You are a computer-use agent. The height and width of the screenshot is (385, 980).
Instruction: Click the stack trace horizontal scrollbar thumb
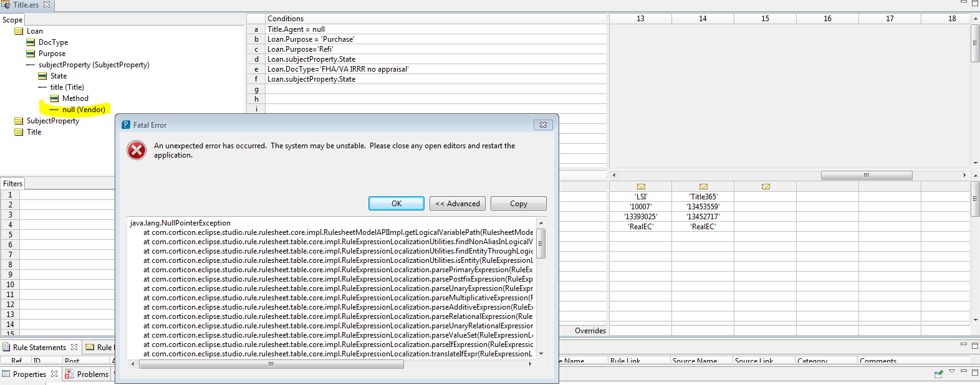tap(271, 364)
